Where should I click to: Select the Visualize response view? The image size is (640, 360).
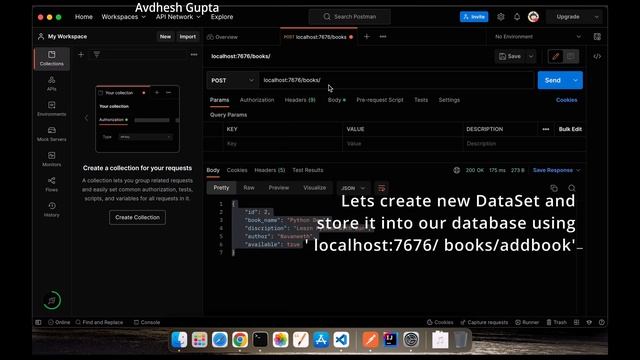(x=315, y=188)
